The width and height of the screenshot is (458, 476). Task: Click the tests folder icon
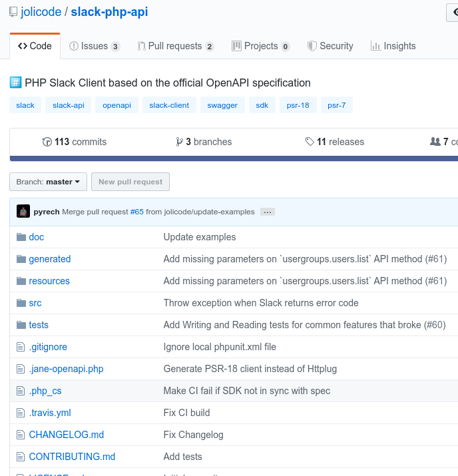coord(21,325)
